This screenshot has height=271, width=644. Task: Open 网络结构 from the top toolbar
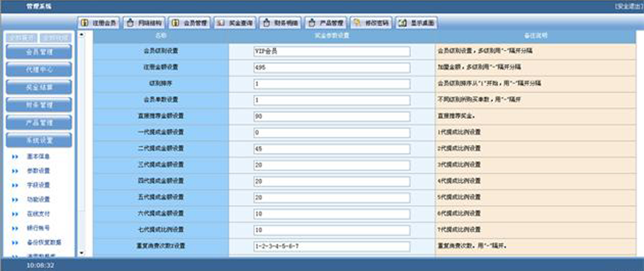pos(144,23)
